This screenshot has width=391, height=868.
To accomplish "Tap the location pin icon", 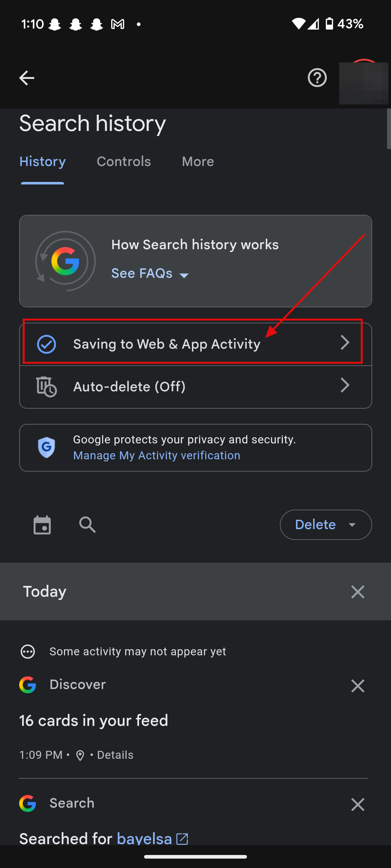I will click(80, 755).
